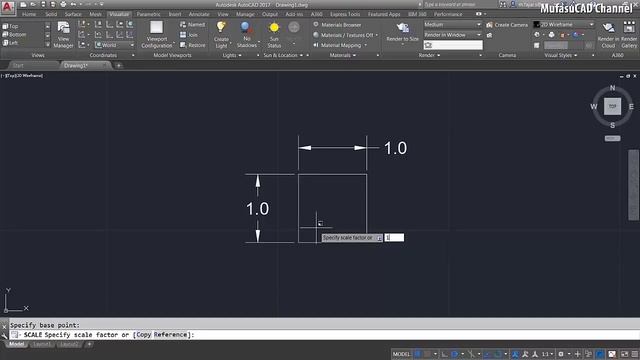Switch to the Model layout tab

coord(16,344)
